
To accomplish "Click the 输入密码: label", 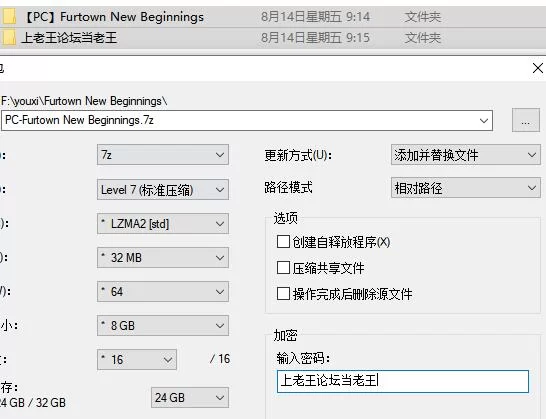I will [x=303, y=358].
